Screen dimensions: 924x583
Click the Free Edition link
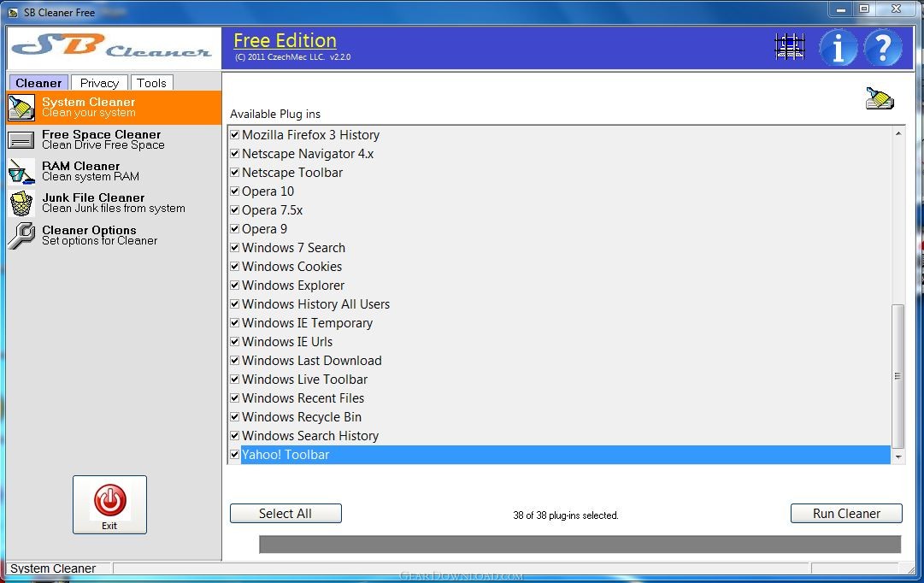tap(285, 40)
